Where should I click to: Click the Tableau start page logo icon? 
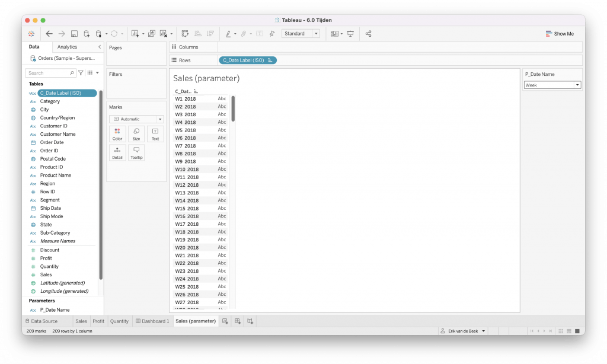(x=31, y=34)
